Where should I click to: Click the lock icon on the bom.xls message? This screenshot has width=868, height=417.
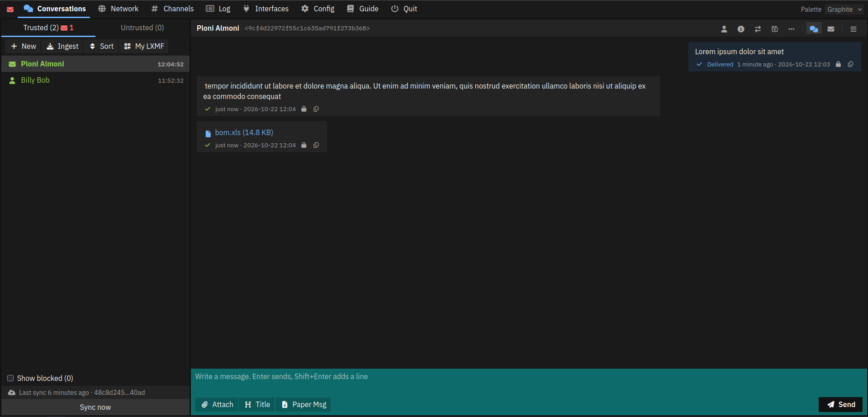(x=304, y=145)
